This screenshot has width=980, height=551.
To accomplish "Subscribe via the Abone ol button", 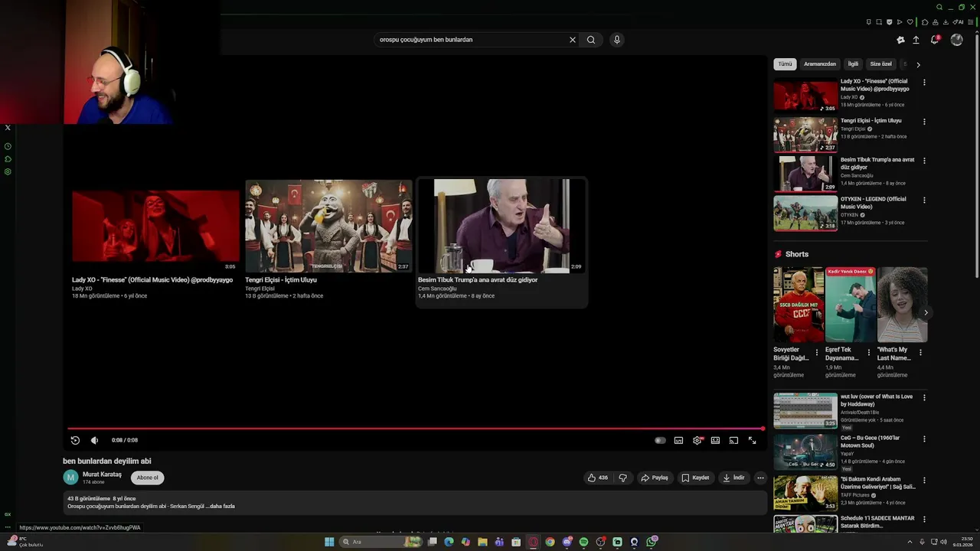I will [x=147, y=478].
